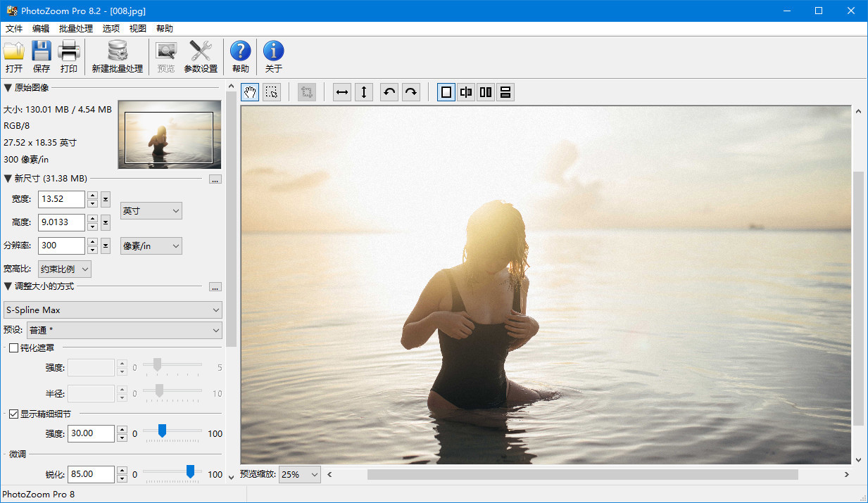Rotate the image clockwise
The height and width of the screenshot is (503, 868).
coord(411,92)
